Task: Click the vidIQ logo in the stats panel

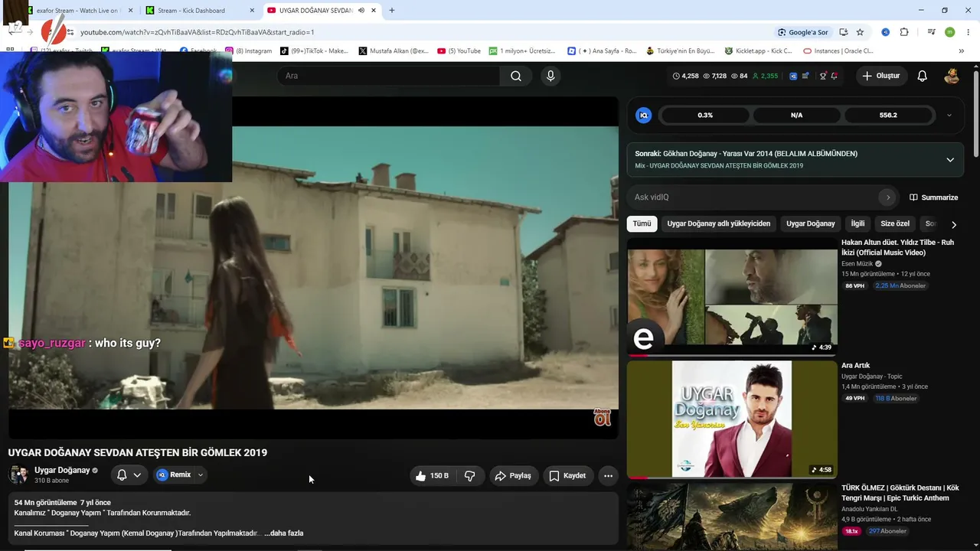Action: [643, 116]
